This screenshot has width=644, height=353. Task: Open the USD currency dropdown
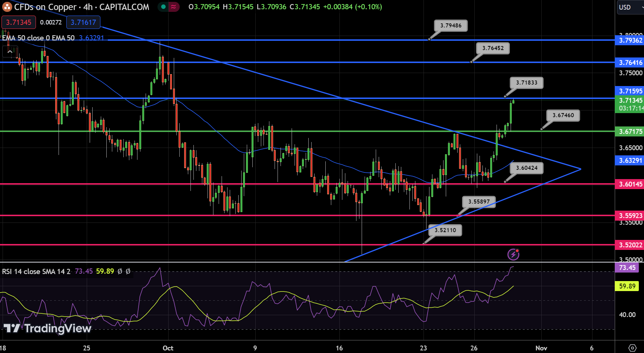[x=630, y=7]
